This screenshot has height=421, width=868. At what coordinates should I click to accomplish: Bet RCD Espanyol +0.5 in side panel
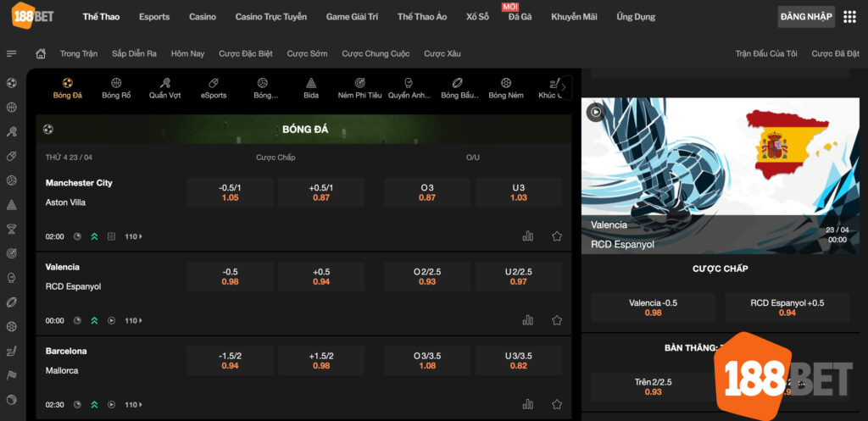787,307
